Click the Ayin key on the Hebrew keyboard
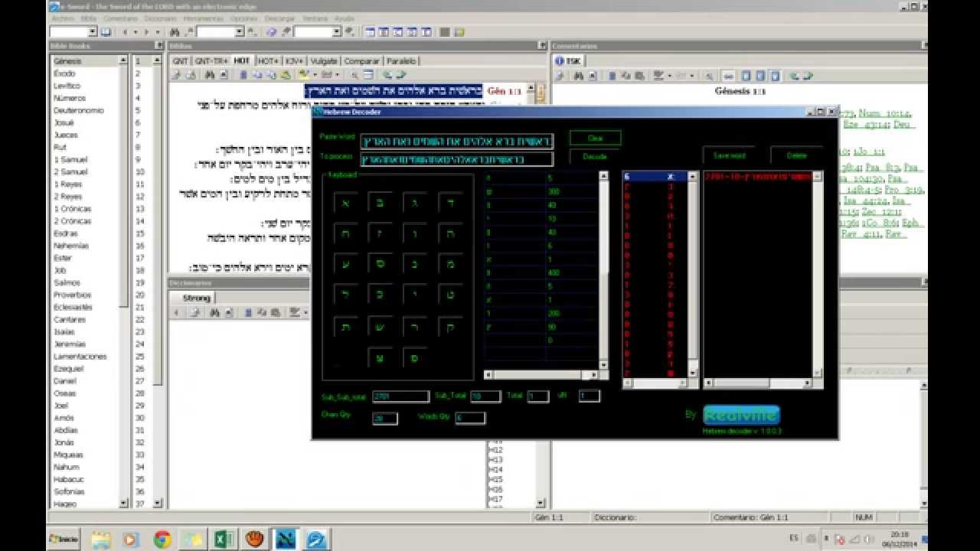The image size is (980, 551). click(x=346, y=264)
